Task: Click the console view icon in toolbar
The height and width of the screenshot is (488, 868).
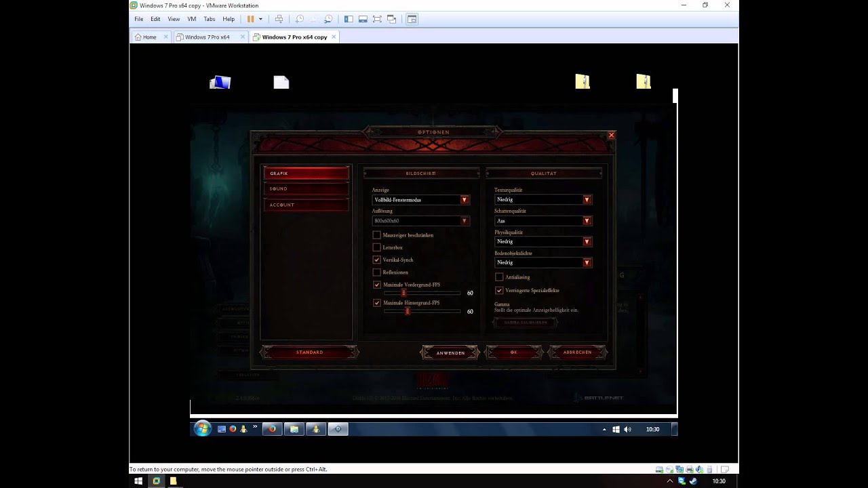Action: point(412,19)
